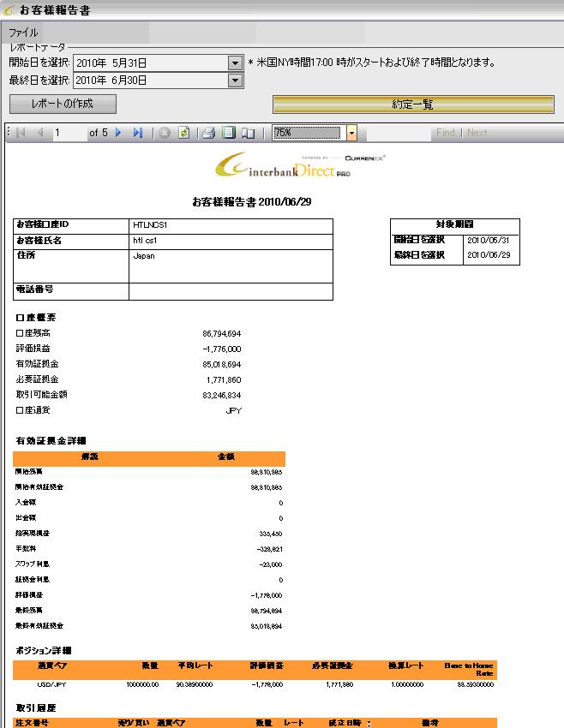Click the required margin value 1,771,860

(x=224, y=379)
